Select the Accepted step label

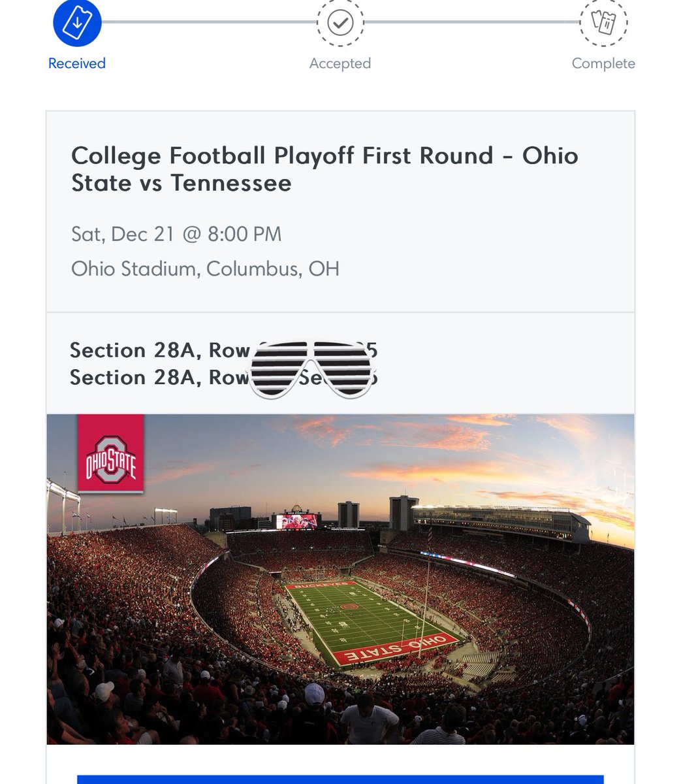(340, 63)
